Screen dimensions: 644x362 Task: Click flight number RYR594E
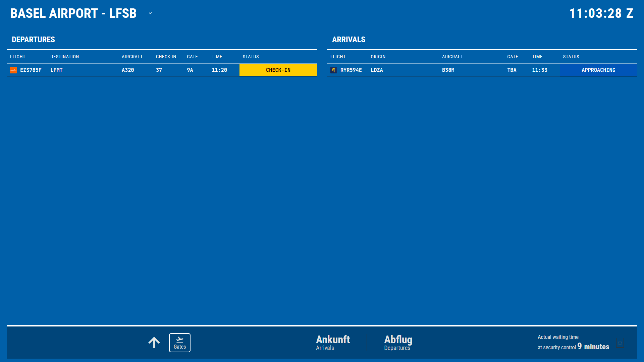point(351,70)
